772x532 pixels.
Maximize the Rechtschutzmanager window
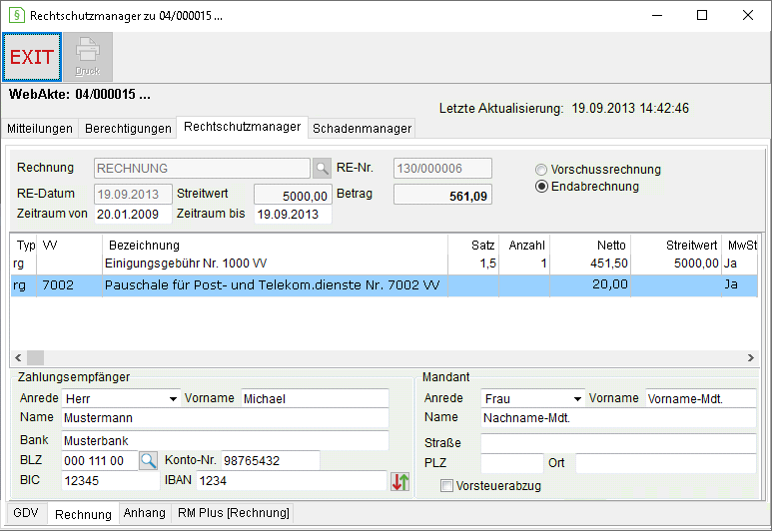pos(702,15)
